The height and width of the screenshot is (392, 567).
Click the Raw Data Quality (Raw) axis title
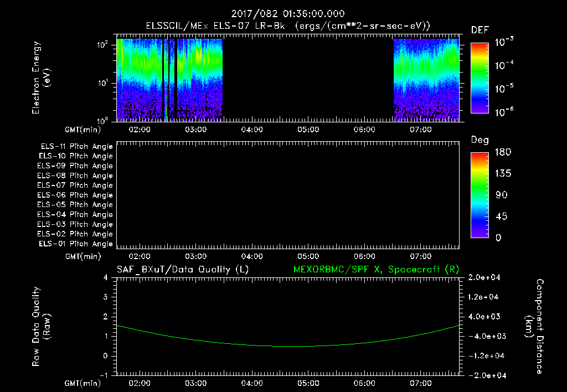(x=41, y=327)
